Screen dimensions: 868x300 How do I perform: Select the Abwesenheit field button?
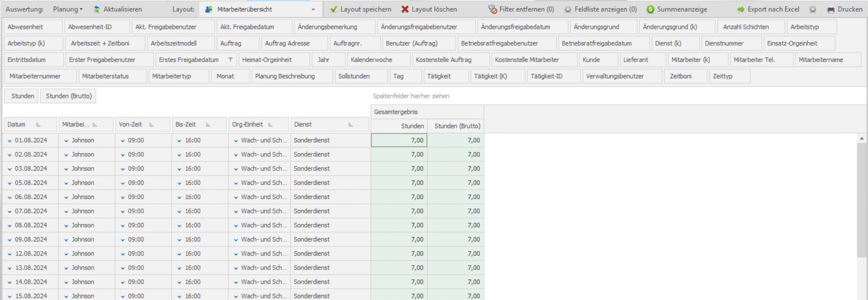click(33, 27)
